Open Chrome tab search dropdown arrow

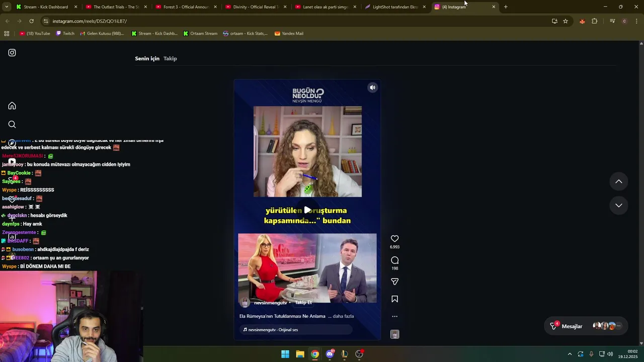pos(7,7)
